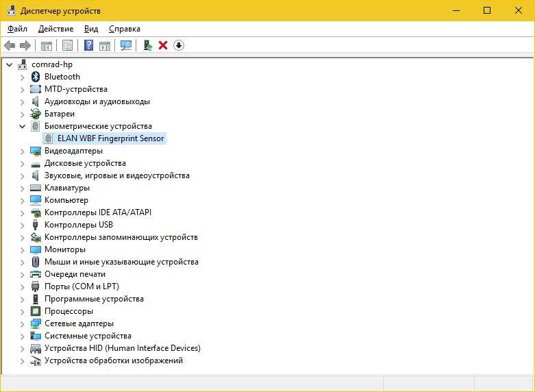Collapse the comrad-hp root node
Screen dimensions: 535x392
10,64
